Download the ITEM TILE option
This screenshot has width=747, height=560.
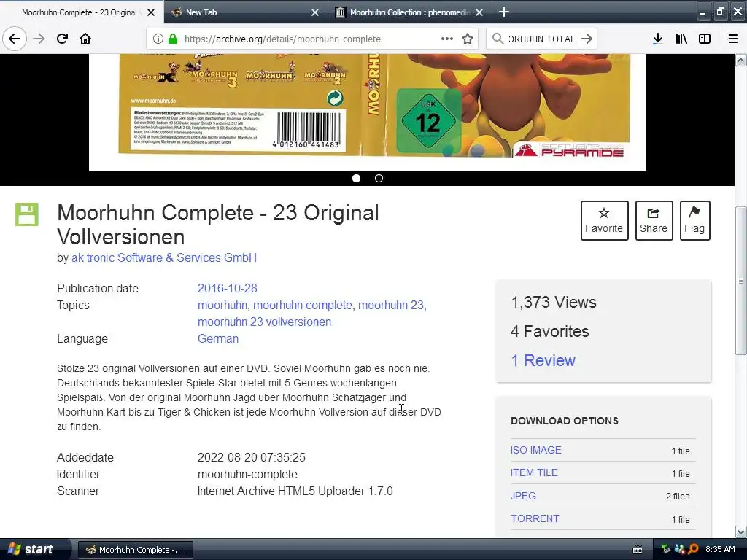coord(534,472)
